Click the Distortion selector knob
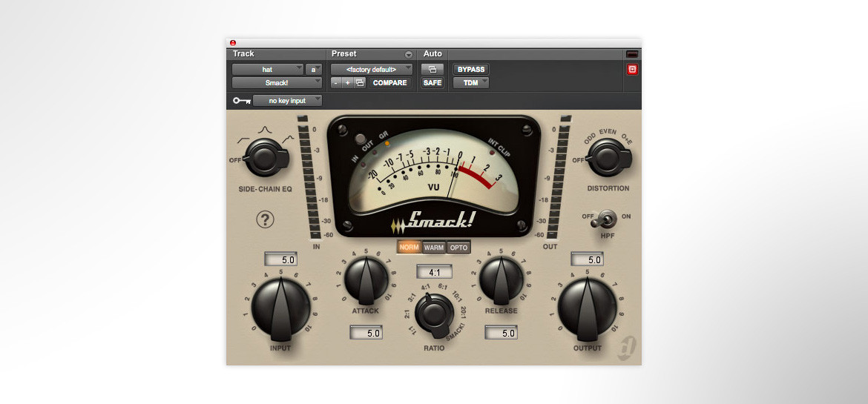This screenshot has width=868, height=404. (608, 157)
